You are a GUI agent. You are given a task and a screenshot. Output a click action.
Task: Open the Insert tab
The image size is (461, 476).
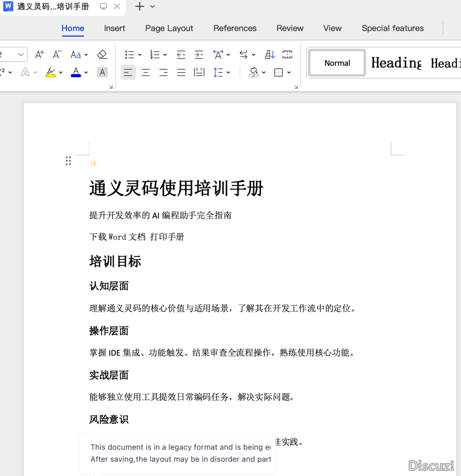pyautogui.click(x=114, y=28)
